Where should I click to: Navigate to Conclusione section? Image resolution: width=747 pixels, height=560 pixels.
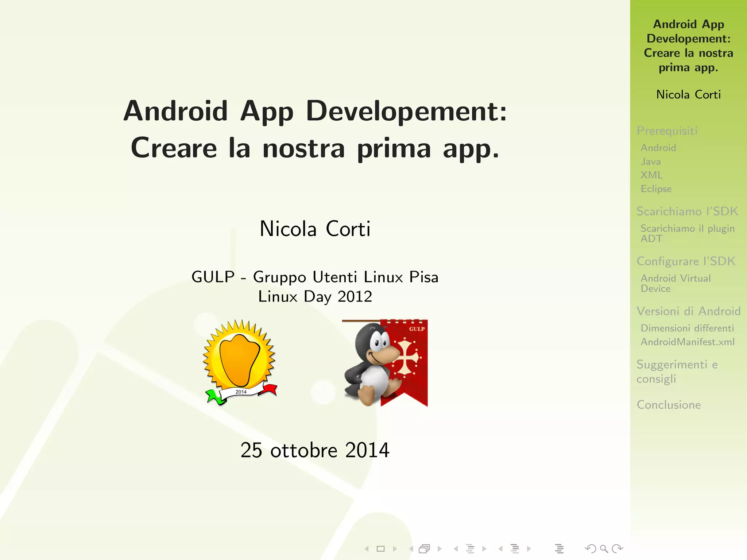pyautogui.click(x=669, y=405)
